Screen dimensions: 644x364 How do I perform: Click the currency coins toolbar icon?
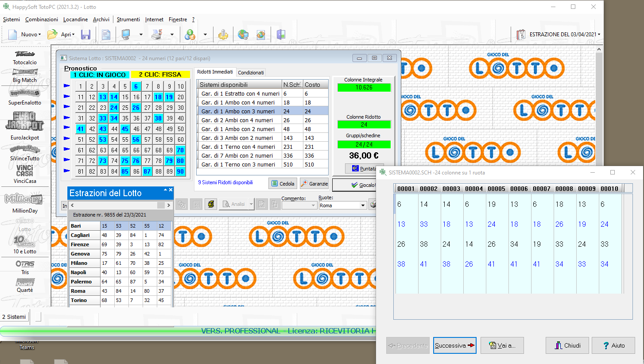(x=190, y=34)
